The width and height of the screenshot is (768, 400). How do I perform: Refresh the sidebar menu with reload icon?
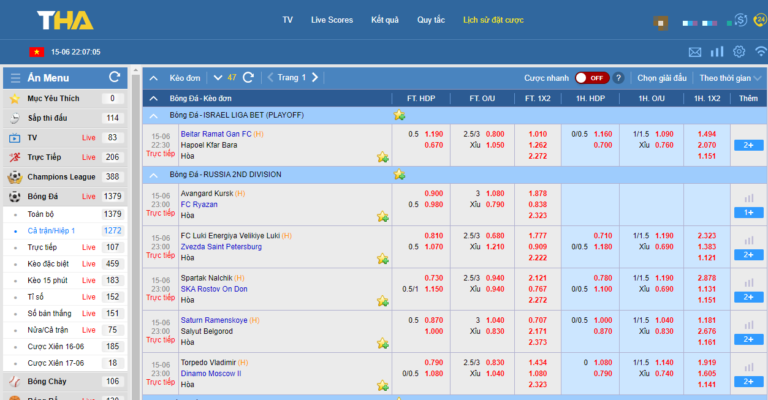pos(114,77)
